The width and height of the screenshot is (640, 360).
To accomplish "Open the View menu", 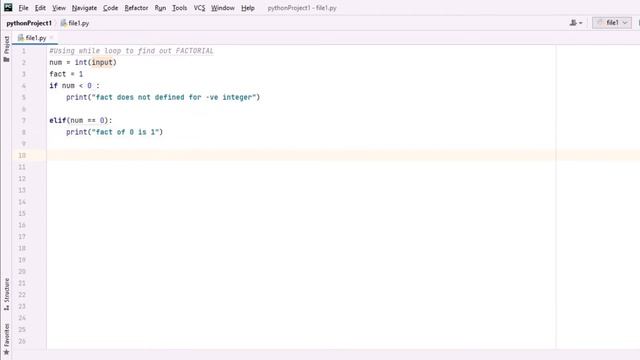I will coord(59,8).
